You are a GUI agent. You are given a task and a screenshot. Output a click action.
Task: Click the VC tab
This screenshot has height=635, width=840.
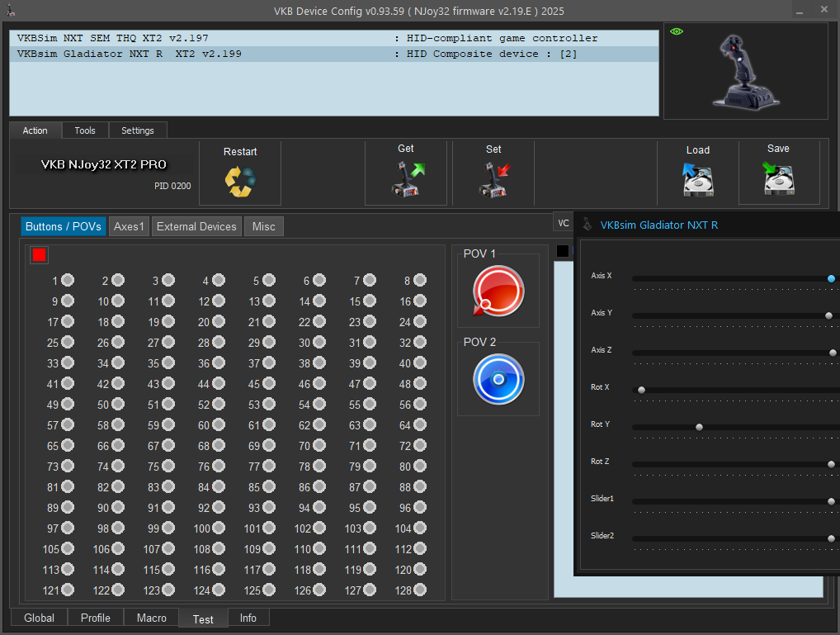pos(563,223)
